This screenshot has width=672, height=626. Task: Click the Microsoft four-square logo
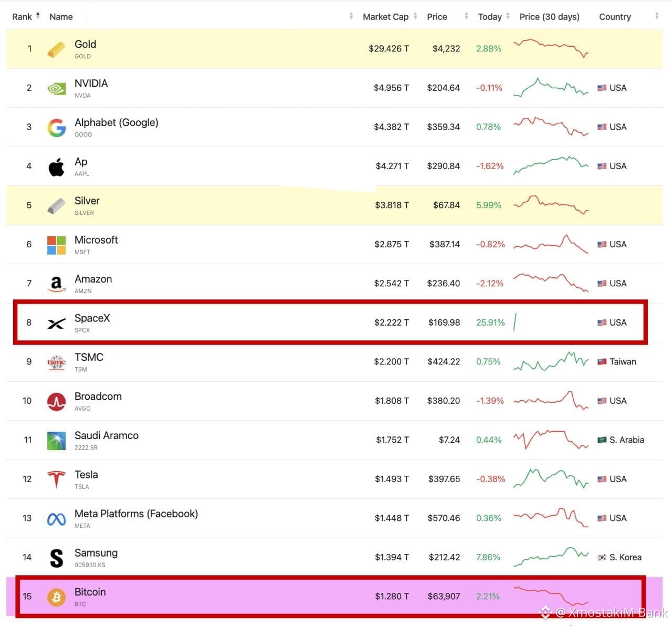click(x=56, y=245)
